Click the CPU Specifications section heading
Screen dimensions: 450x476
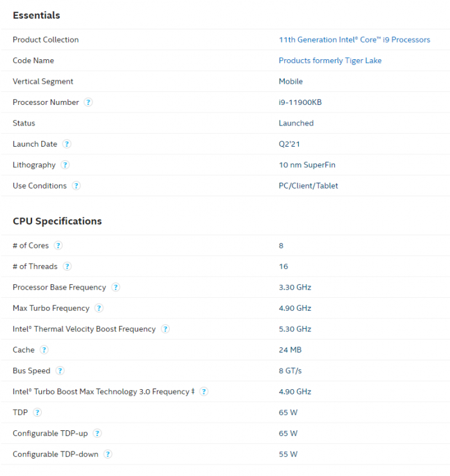[x=57, y=221]
